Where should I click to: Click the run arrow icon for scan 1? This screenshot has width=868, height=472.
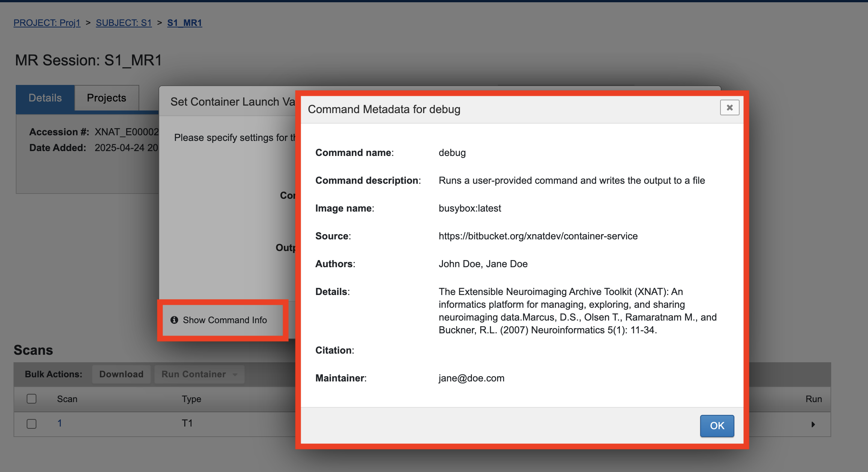(x=813, y=424)
